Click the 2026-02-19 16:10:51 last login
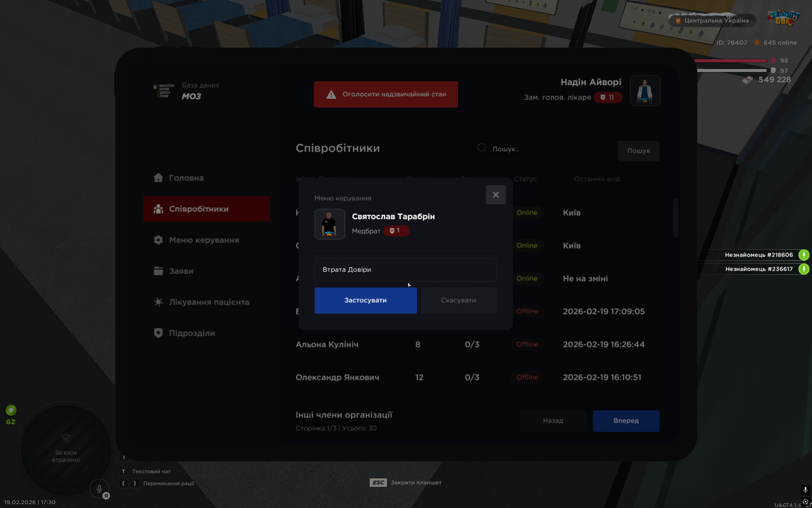The image size is (812, 508). pos(602,377)
